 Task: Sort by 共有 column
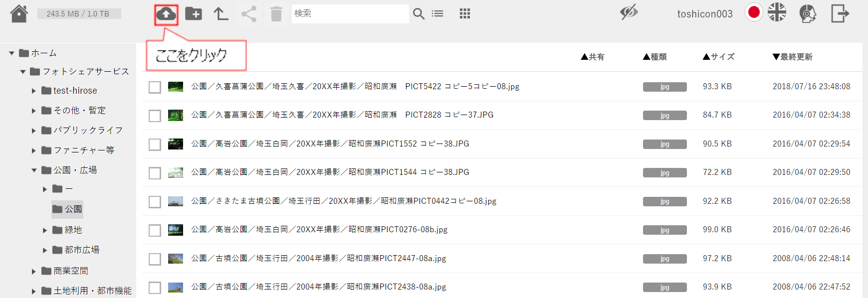[x=593, y=57]
